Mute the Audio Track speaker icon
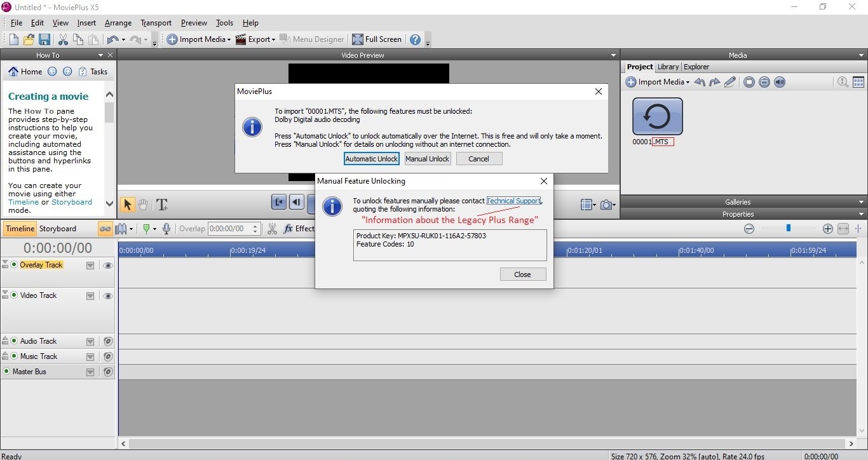The width and height of the screenshot is (868, 460). point(108,341)
